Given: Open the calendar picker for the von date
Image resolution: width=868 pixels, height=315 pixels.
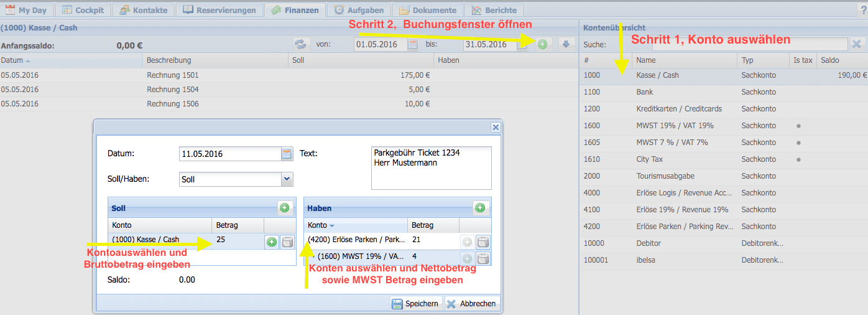Looking at the screenshot, I should [x=413, y=44].
